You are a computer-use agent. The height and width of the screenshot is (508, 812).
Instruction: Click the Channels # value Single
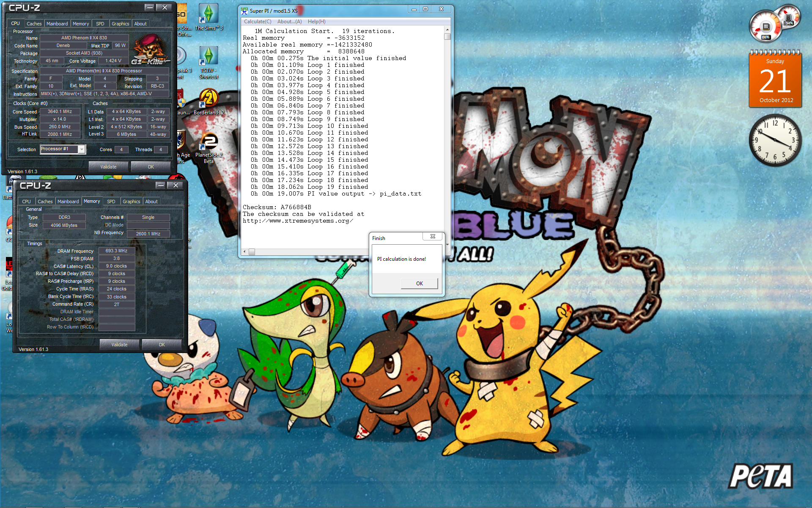148,218
